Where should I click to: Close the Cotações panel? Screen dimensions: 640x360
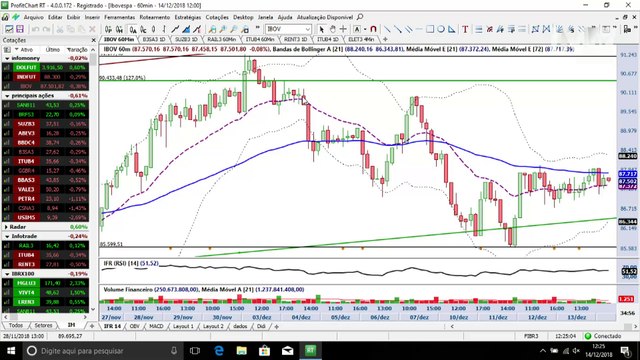(x=93, y=40)
